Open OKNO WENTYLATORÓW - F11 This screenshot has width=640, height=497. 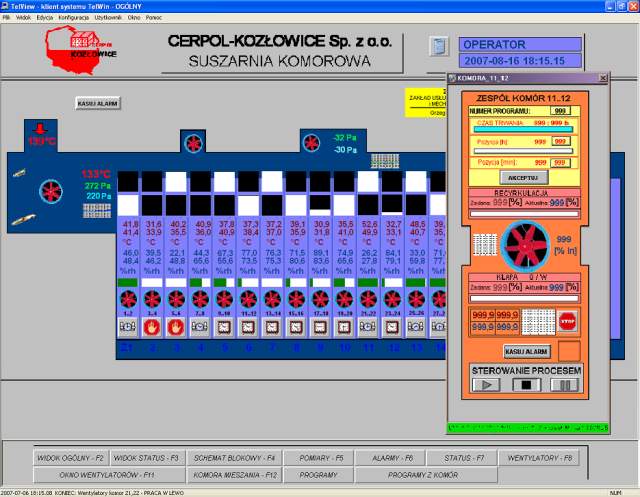[107, 475]
